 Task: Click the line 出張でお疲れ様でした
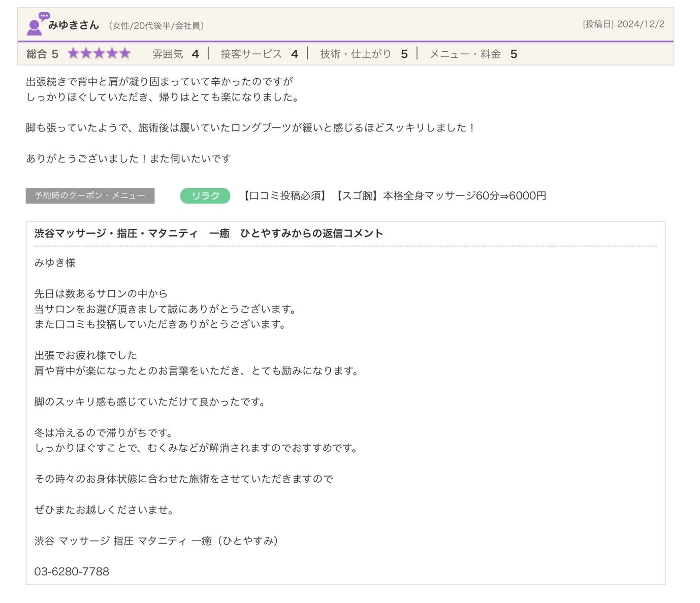click(x=85, y=355)
